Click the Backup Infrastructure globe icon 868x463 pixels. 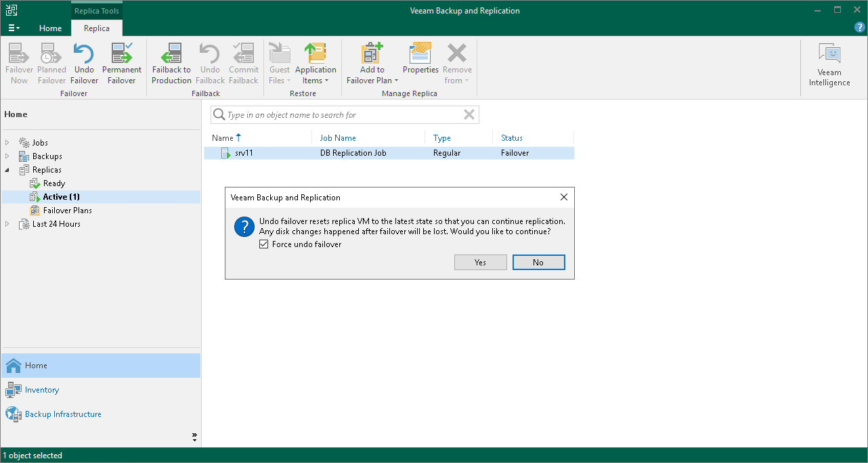click(x=14, y=414)
